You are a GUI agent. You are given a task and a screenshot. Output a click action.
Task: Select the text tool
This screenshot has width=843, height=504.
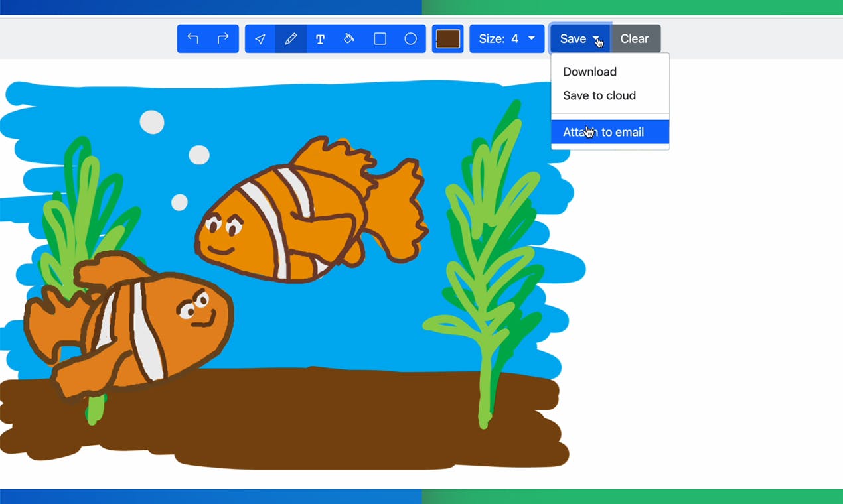pyautogui.click(x=321, y=39)
